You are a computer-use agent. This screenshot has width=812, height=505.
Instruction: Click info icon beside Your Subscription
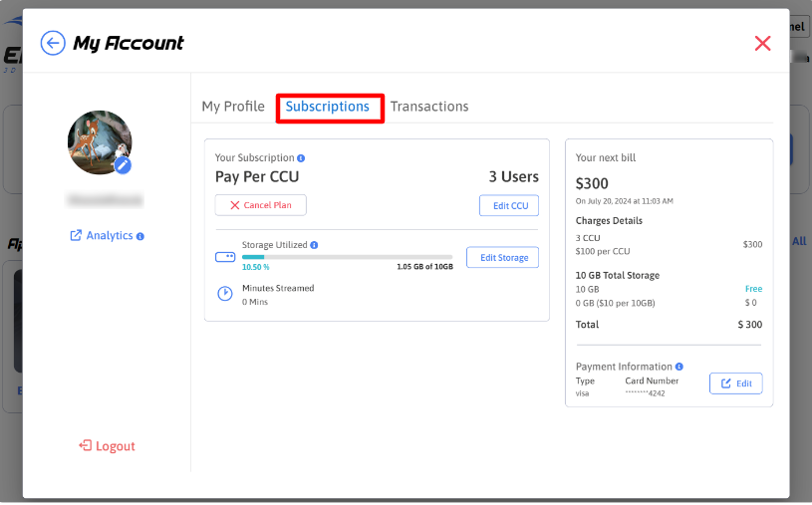click(301, 158)
